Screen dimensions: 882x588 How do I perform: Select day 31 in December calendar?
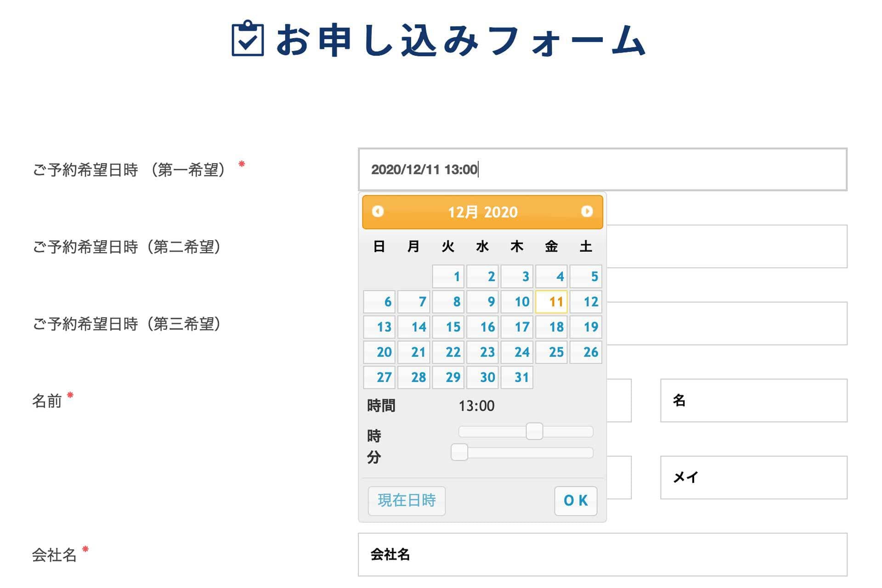(x=517, y=378)
